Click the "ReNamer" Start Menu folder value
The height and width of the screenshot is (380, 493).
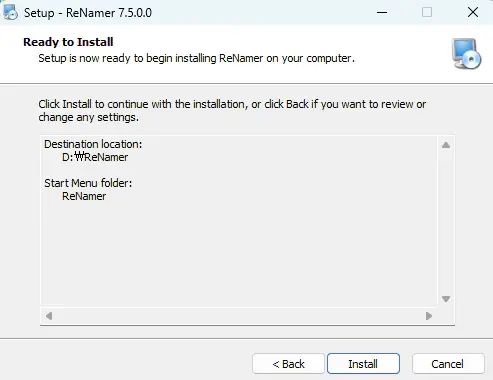(x=84, y=196)
